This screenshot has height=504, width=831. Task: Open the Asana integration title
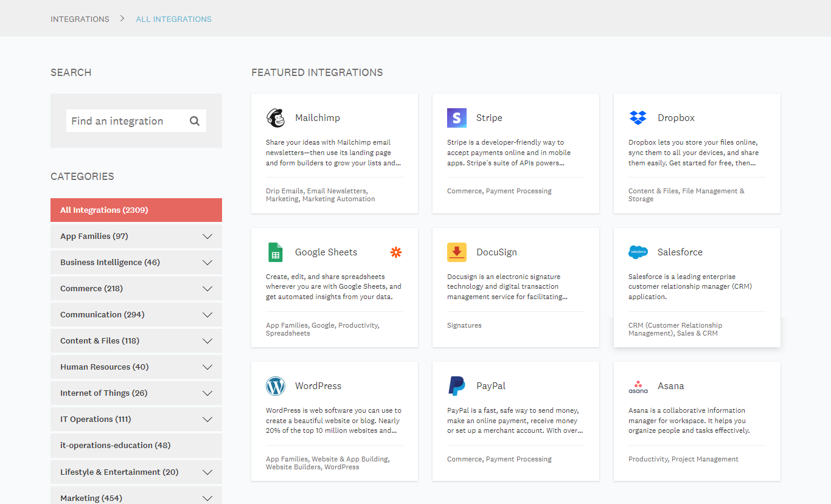tap(671, 386)
